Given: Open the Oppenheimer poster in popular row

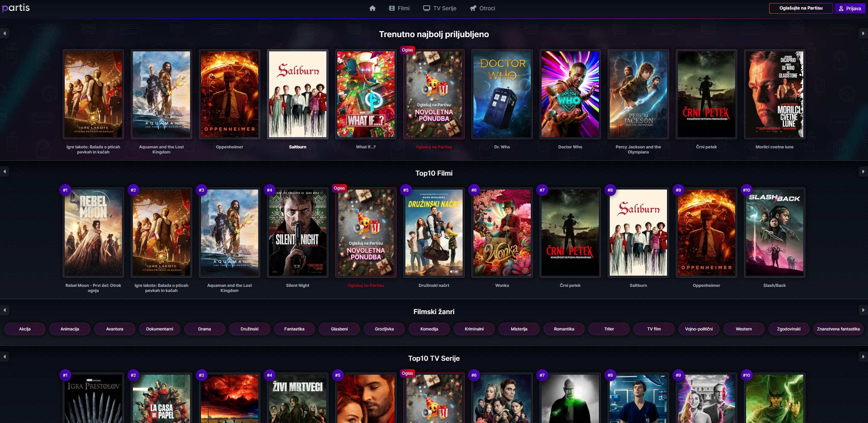Looking at the screenshot, I should pyautogui.click(x=229, y=94).
